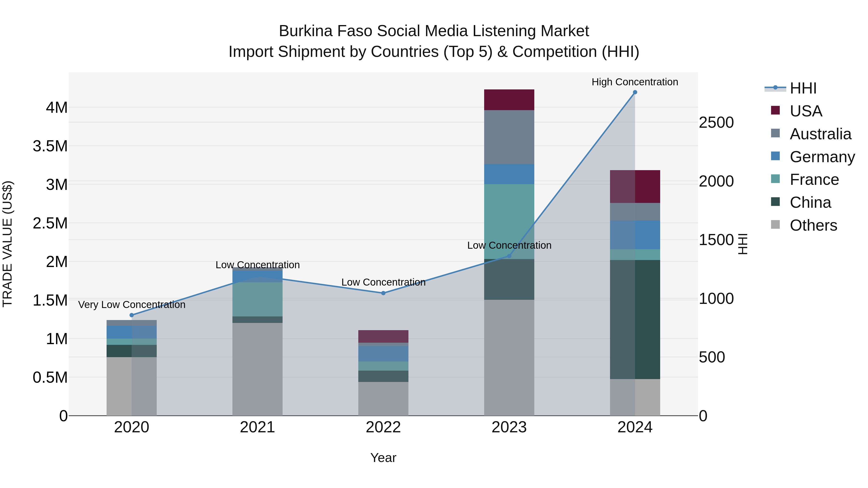Click the 2024 Others bar segment

(635, 397)
